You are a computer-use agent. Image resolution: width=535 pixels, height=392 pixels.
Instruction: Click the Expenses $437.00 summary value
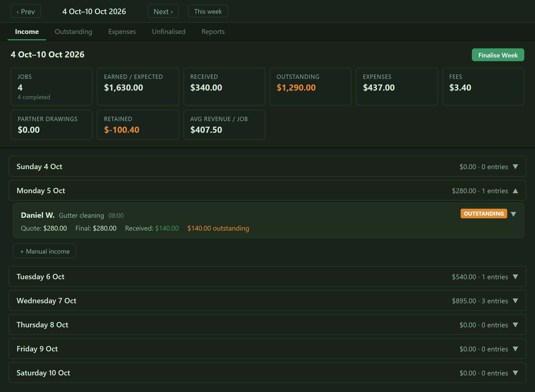(379, 88)
